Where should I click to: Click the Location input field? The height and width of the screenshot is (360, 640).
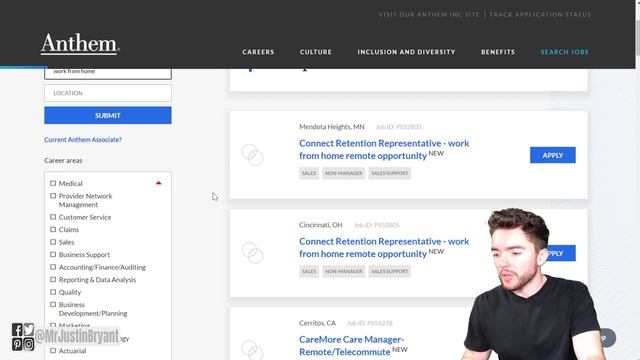(x=108, y=93)
